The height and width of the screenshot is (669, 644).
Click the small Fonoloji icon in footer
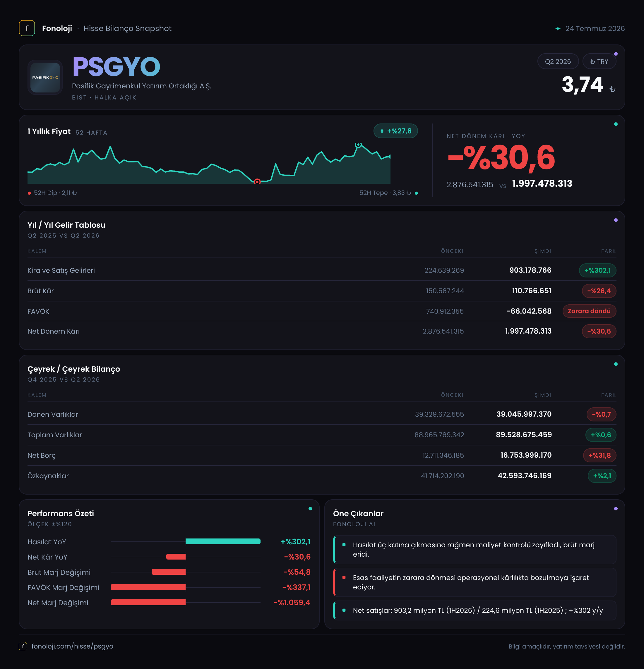(x=23, y=646)
